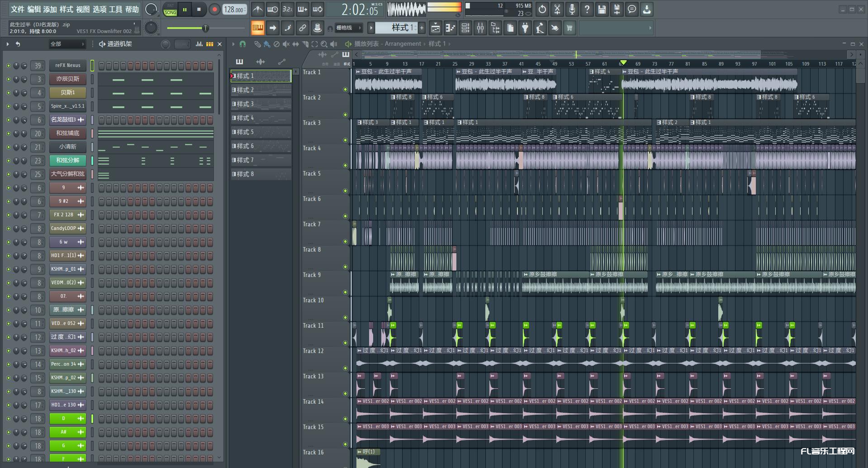Adjust the main volume slider

click(206, 28)
